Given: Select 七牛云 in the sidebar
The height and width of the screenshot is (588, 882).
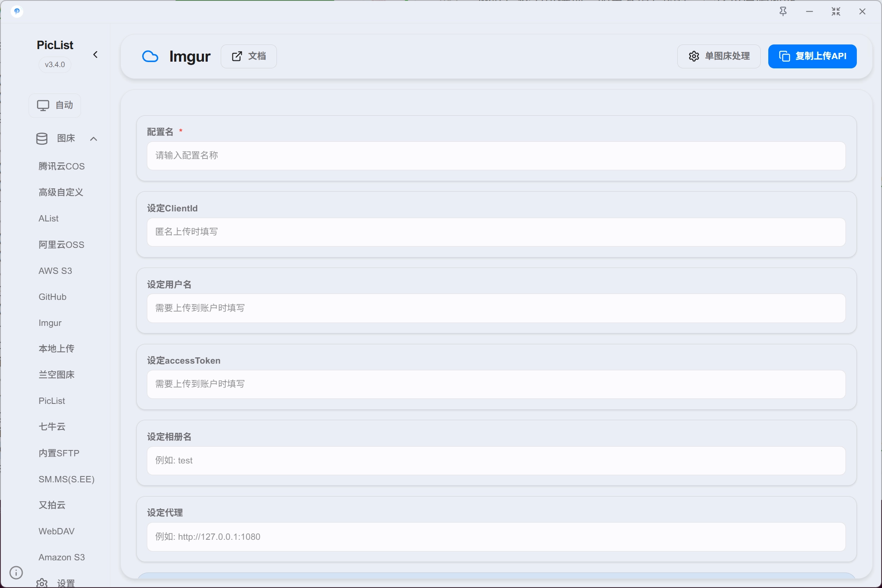Looking at the screenshot, I should 52,427.
